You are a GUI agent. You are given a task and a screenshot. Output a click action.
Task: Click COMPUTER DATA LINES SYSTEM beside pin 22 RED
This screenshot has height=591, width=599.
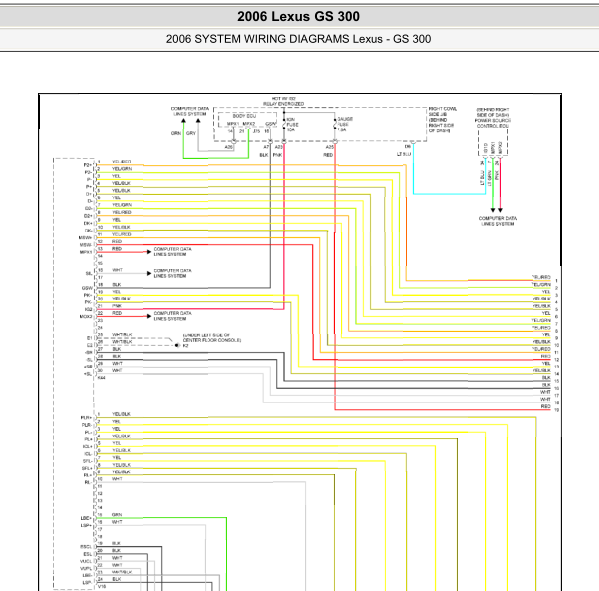(173, 316)
